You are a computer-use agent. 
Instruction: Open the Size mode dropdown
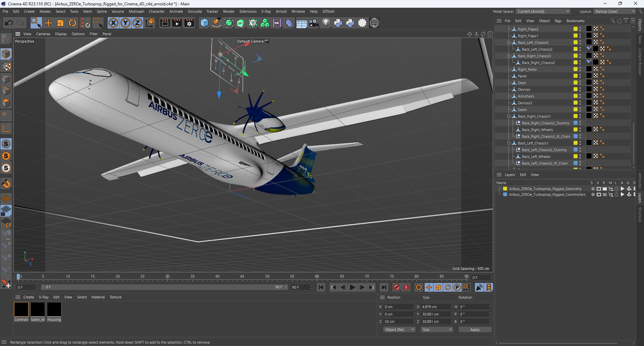tap(437, 330)
